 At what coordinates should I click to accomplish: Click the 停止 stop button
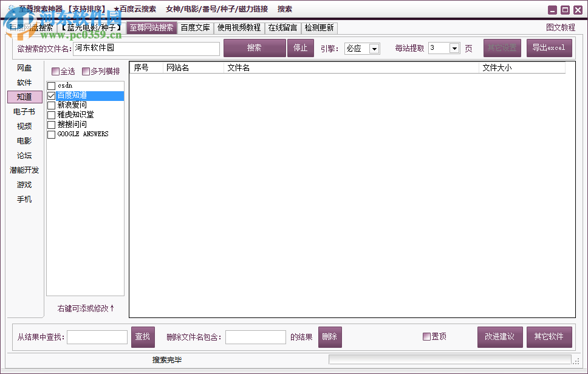[300, 48]
